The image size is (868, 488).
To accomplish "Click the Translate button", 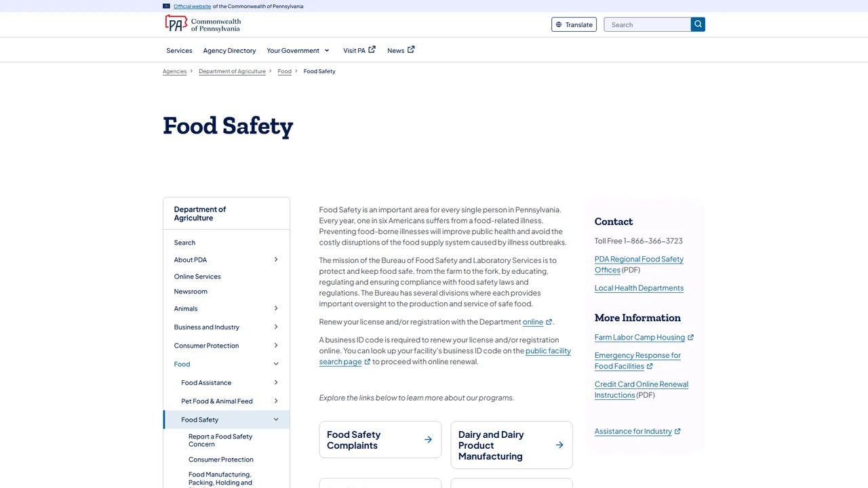I will click(574, 24).
